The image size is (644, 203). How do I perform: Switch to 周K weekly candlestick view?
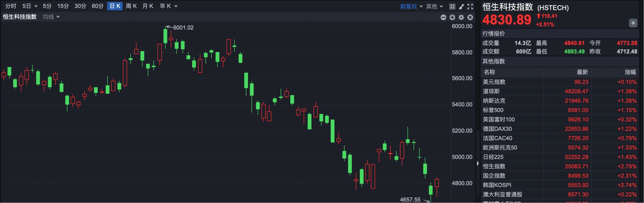(x=131, y=6)
